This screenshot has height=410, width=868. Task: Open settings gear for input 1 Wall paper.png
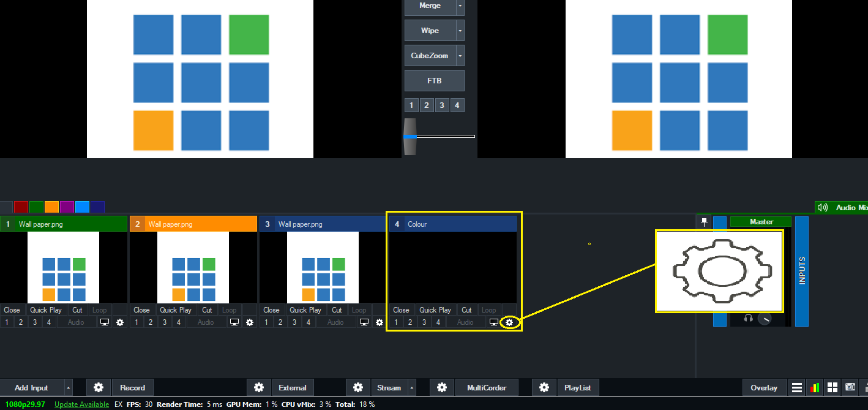[120, 322]
